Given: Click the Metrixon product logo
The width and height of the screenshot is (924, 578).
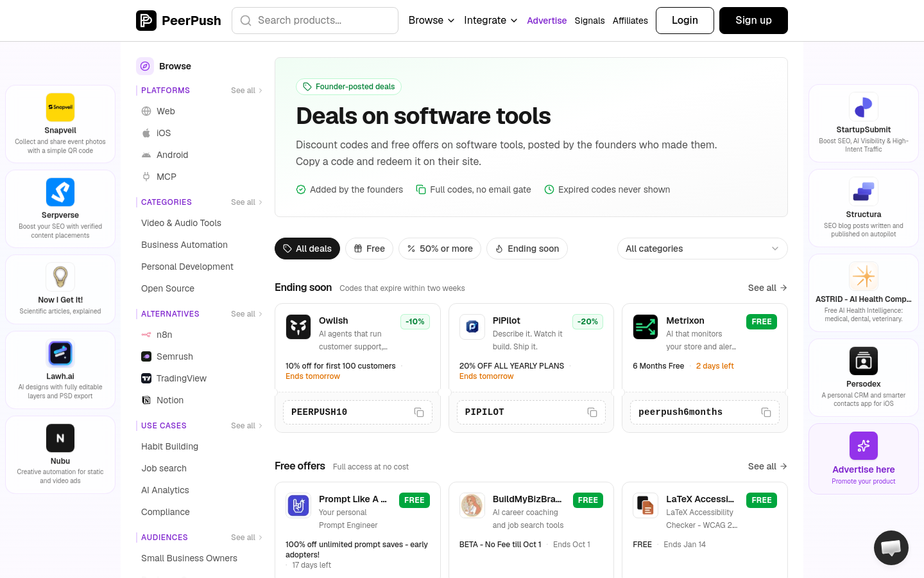Looking at the screenshot, I should pyautogui.click(x=646, y=327).
